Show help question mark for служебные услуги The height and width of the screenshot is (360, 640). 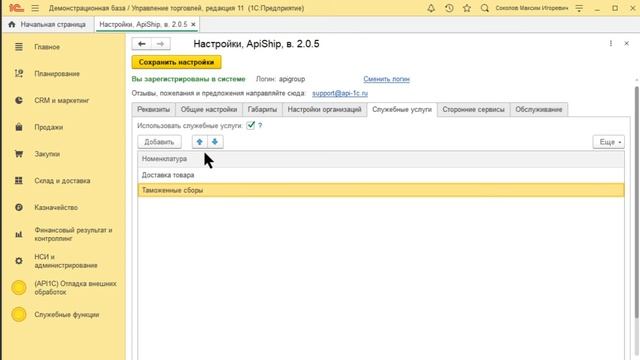point(260,126)
